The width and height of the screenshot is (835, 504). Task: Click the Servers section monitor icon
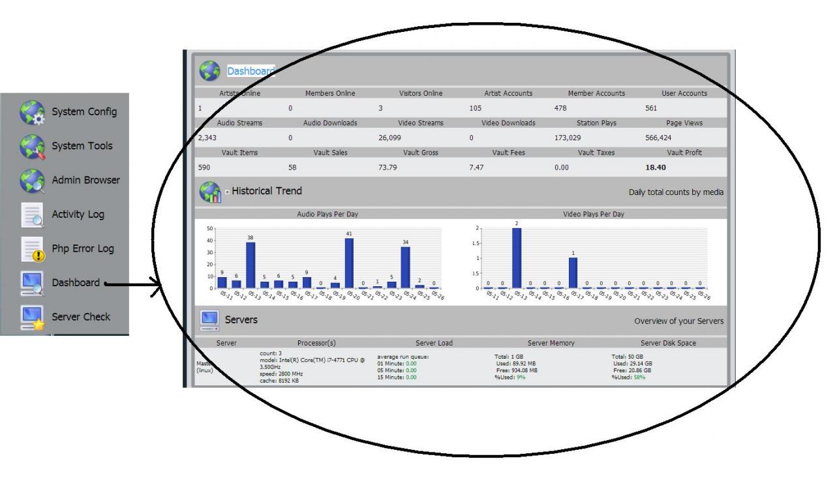209,320
